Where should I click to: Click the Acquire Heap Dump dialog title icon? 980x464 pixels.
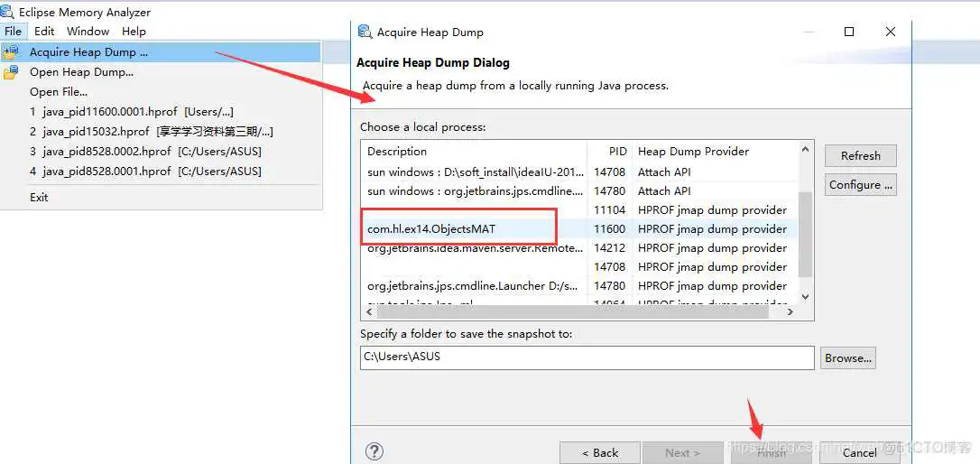pyautogui.click(x=365, y=32)
